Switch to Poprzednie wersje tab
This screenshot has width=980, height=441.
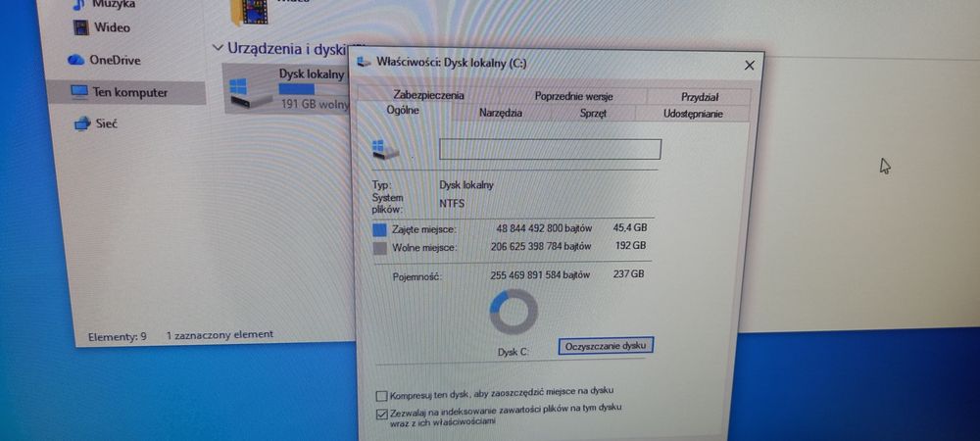pyautogui.click(x=573, y=96)
